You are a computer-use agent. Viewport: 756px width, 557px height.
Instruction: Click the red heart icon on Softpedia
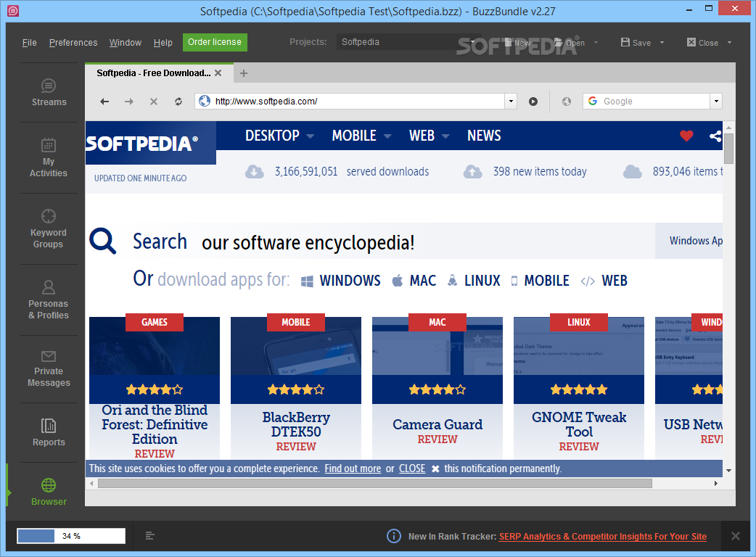click(x=686, y=136)
